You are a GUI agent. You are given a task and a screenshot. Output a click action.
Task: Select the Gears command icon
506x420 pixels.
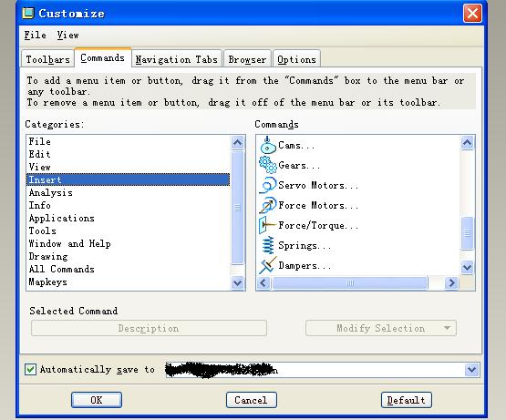268,165
